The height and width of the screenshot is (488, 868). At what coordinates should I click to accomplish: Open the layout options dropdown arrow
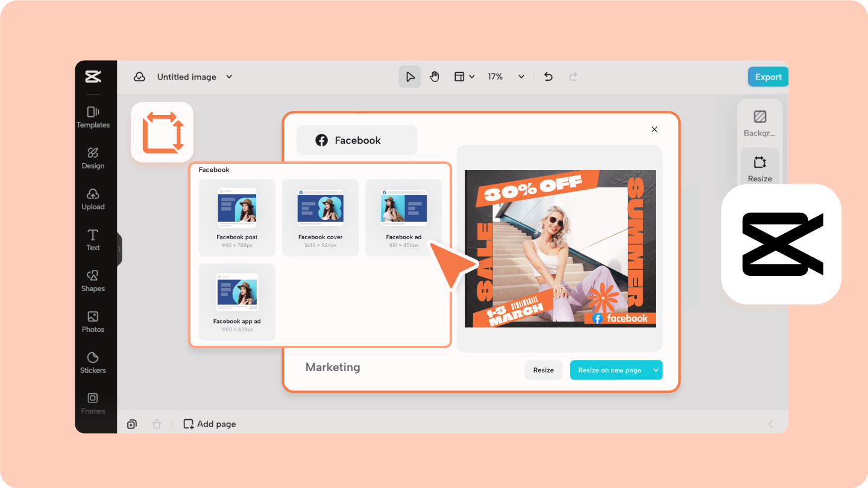tap(472, 77)
